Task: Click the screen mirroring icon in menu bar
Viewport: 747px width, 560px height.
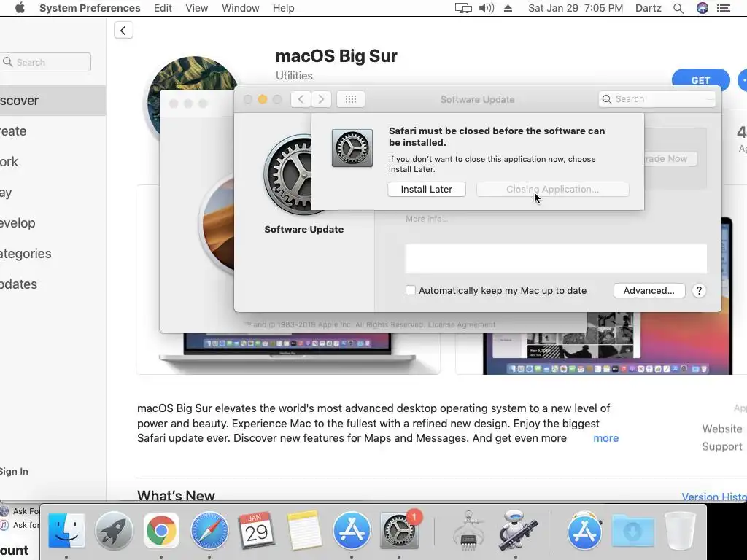Action: click(463, 8)
